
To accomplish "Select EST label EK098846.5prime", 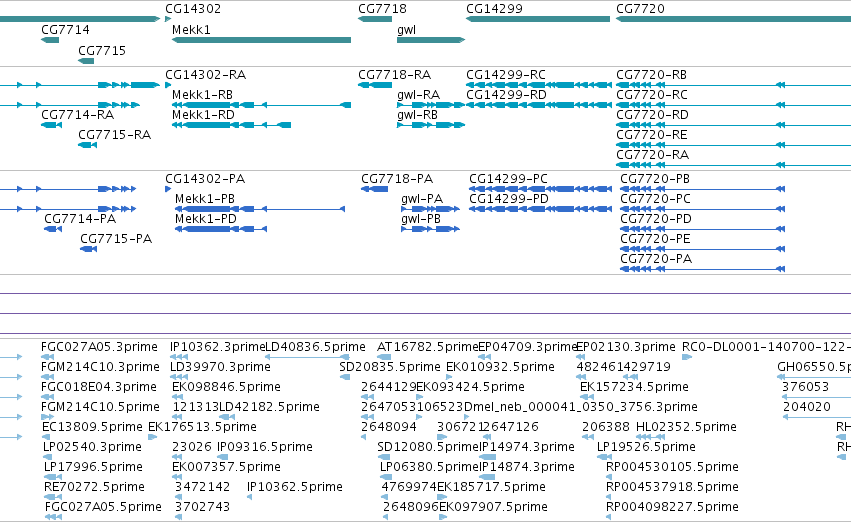I will [x=226, y=387].
